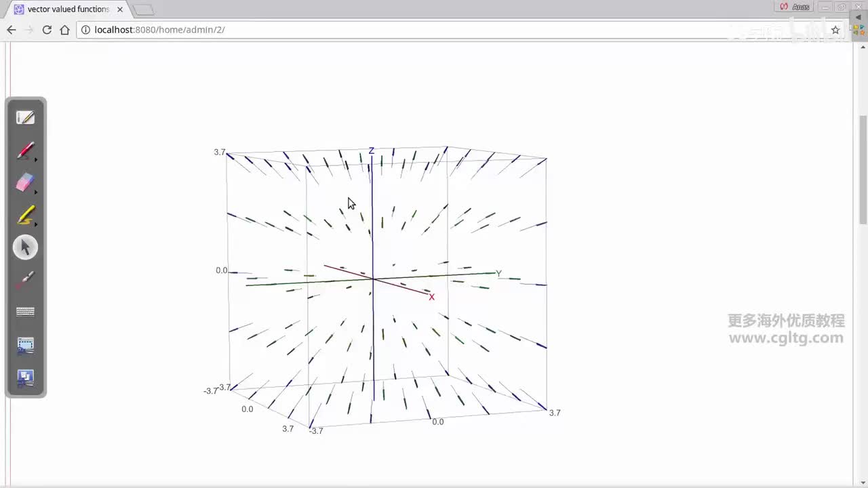Click the screen capture tool icon
Screen dimensions: 868x488
point(25,346)
